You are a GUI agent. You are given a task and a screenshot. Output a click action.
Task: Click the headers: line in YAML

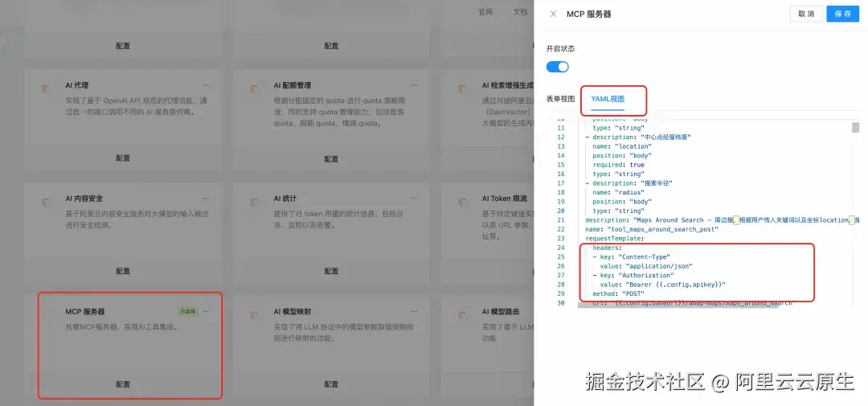click(608, 248)
